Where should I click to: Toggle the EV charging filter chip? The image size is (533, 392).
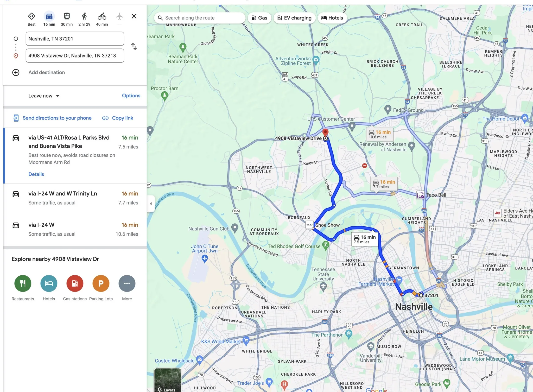(294, 18)
